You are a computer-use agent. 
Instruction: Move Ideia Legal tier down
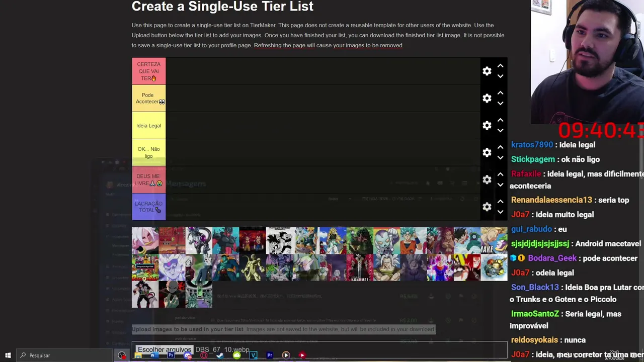(500, 131)
